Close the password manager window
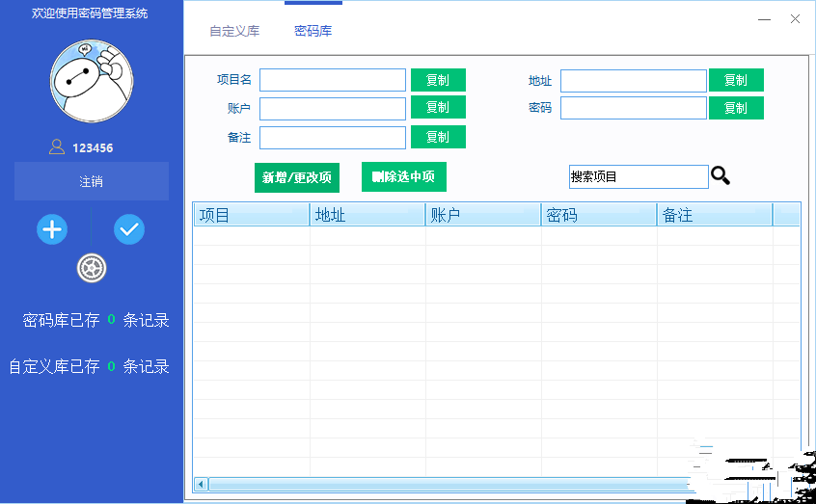 point(796,19)
